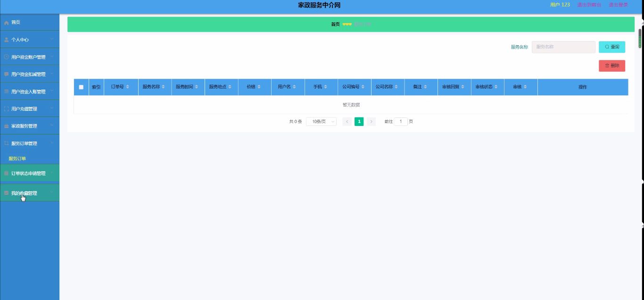
Task: Click the icon beside 我的收藏管理
Action: [x=7, y=193]
